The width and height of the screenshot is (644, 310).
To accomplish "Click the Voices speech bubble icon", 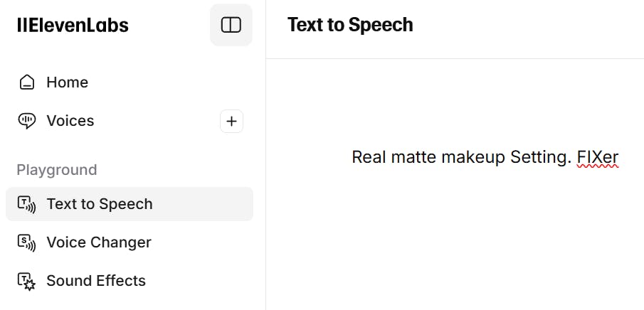I will [x=27, y=121].
